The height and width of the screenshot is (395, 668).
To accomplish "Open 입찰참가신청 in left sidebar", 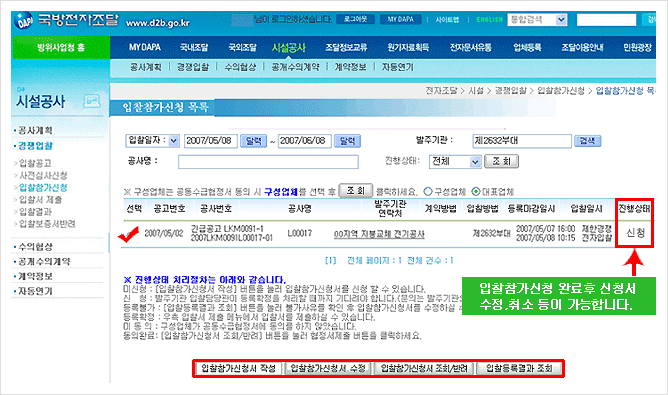I will [43, 187].
